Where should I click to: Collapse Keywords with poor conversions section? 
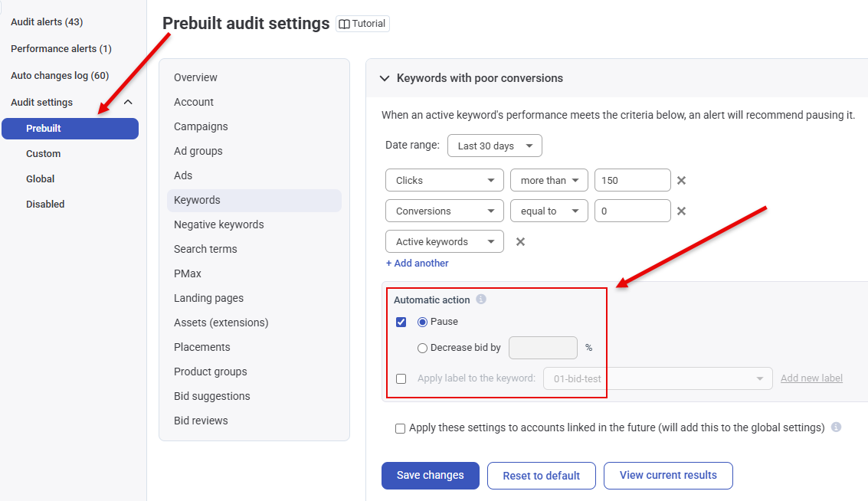pyautogui.click(x=384, y=78)
